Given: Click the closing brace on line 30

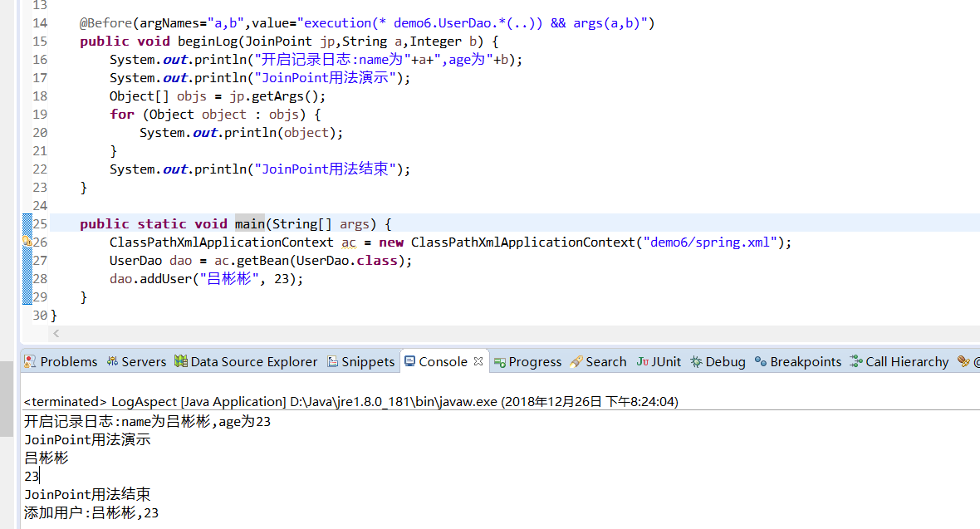Looking at the screenshot, I should [54, 315].
